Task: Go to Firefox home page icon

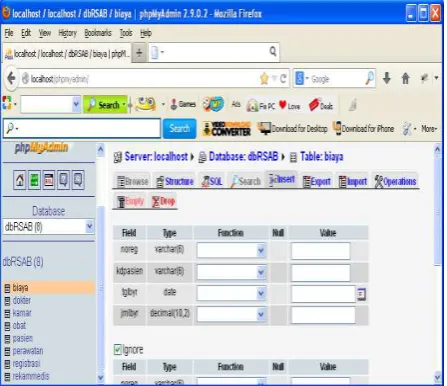Action: 405,79
